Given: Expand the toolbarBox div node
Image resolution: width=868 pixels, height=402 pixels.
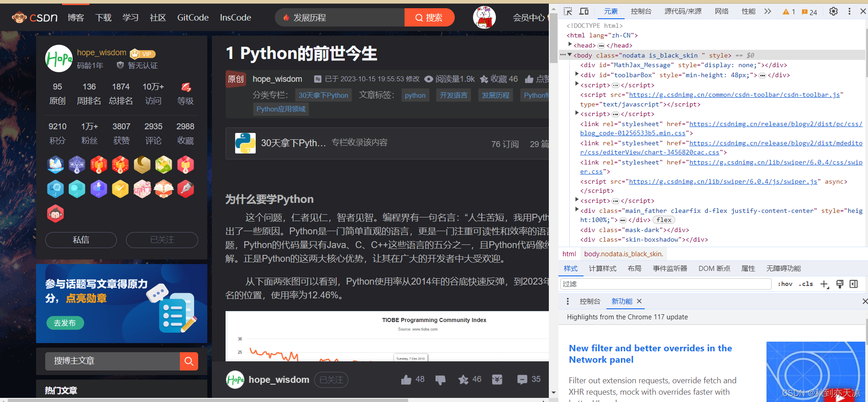Looking at the screenshot, I should (x=577, y=74).
